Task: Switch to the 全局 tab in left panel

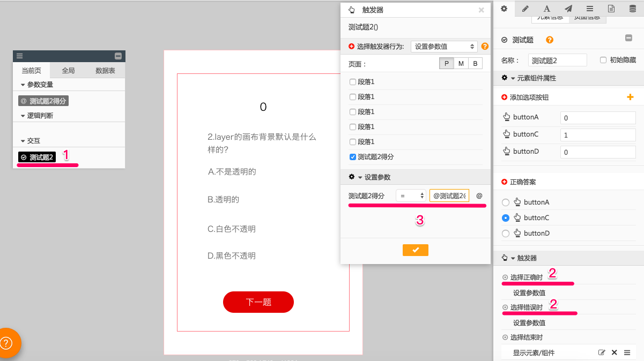Action: [x=68, y=70]
